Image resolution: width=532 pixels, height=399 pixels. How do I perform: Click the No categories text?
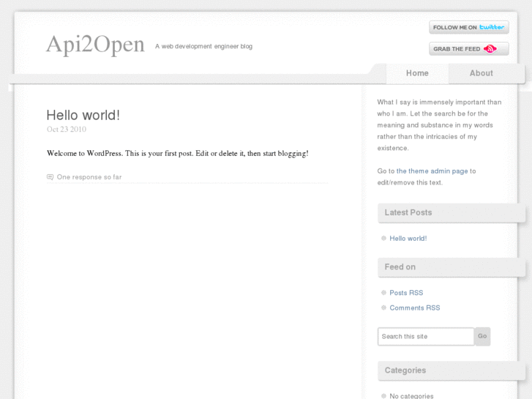(x=411, y=396)
